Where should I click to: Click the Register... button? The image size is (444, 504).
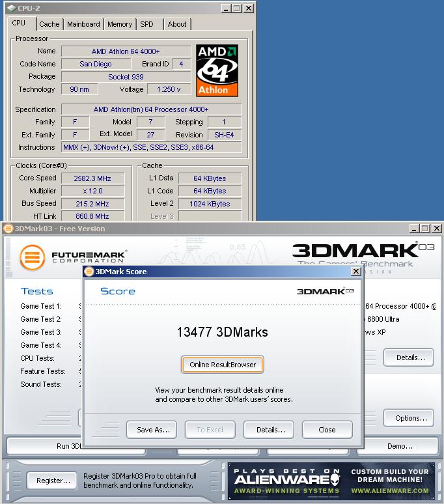click(52, 481)
